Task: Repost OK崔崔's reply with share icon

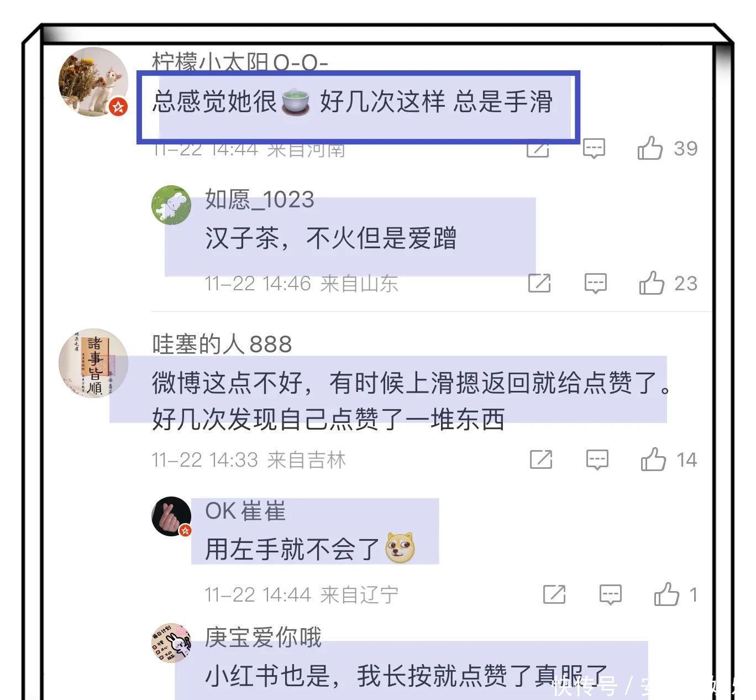Action: coord(554,594)
